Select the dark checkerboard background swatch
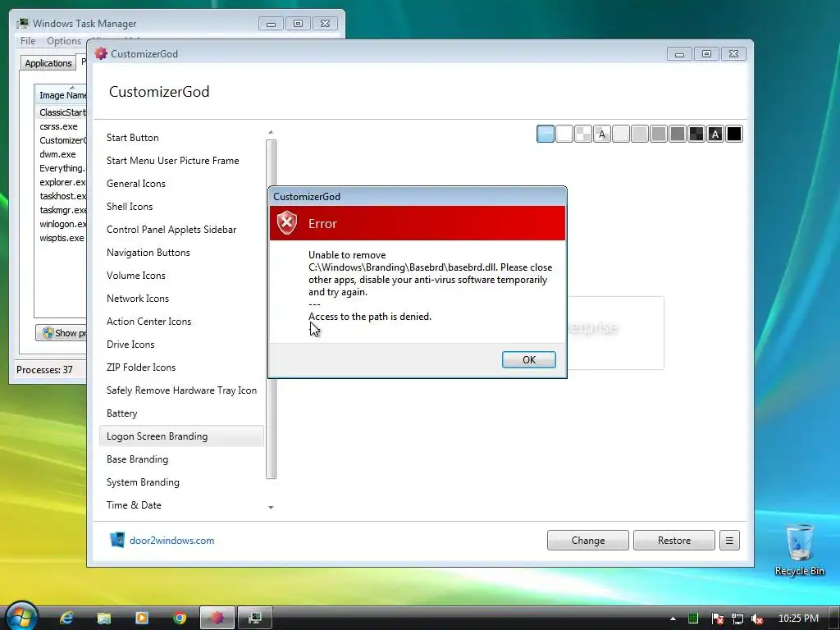840x630 pixels. click(x=696, y=134)
